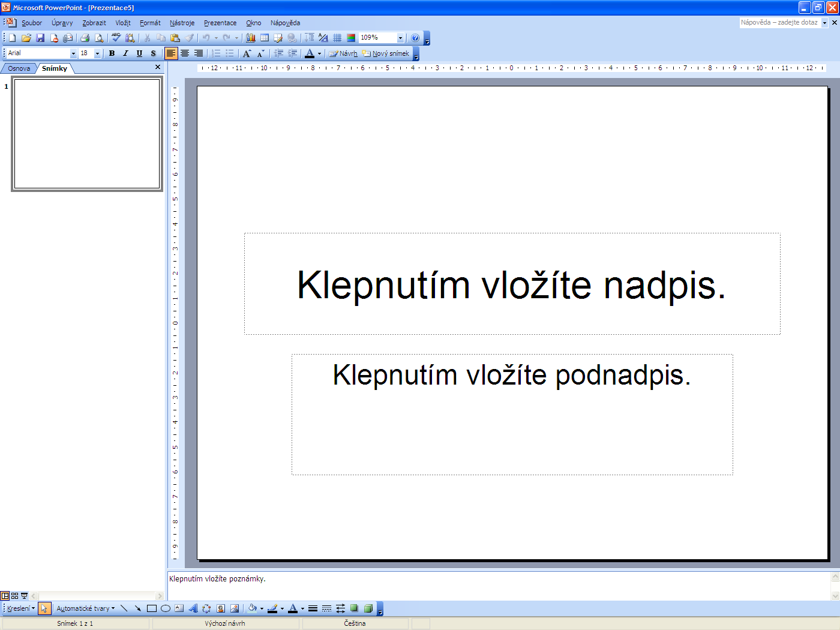The image size is (840, 630).
Task: Select the Arrow drawing tool
Action: click(x=138, y=608)
